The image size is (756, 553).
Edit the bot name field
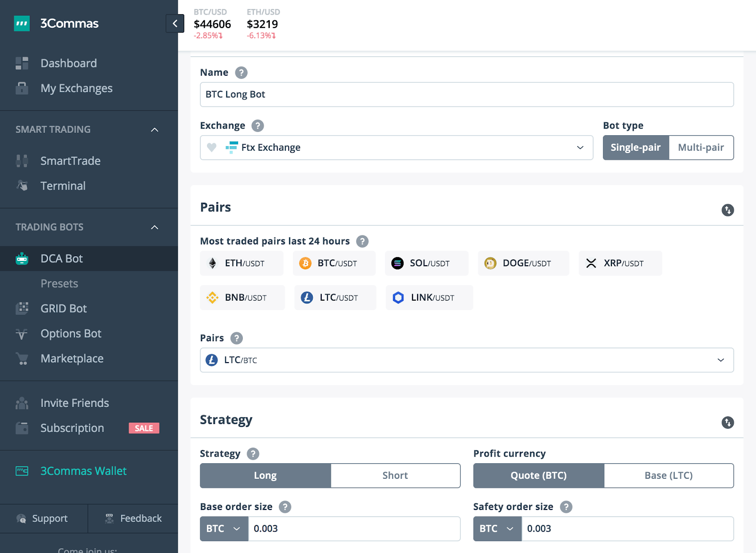[x=467, y=95]
